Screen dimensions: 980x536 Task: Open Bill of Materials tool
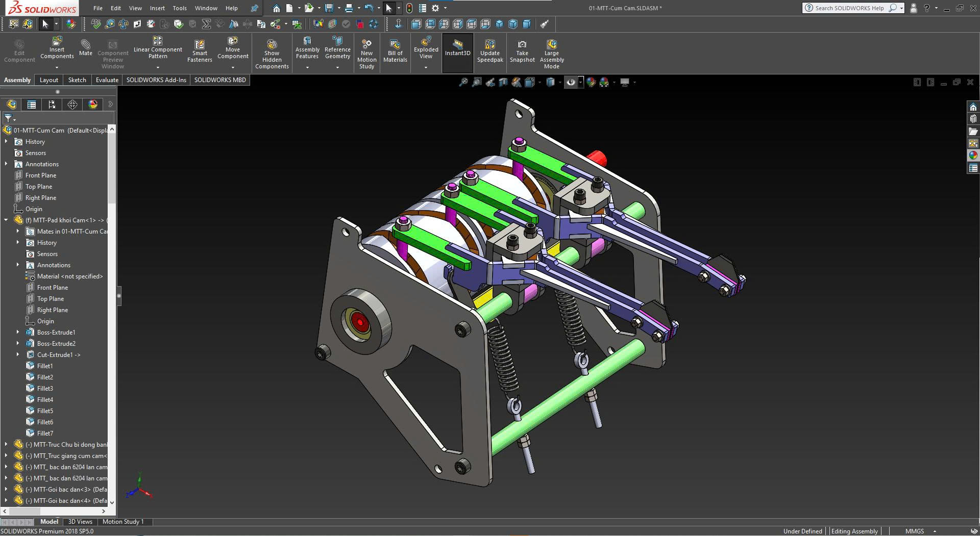point(395,51)
